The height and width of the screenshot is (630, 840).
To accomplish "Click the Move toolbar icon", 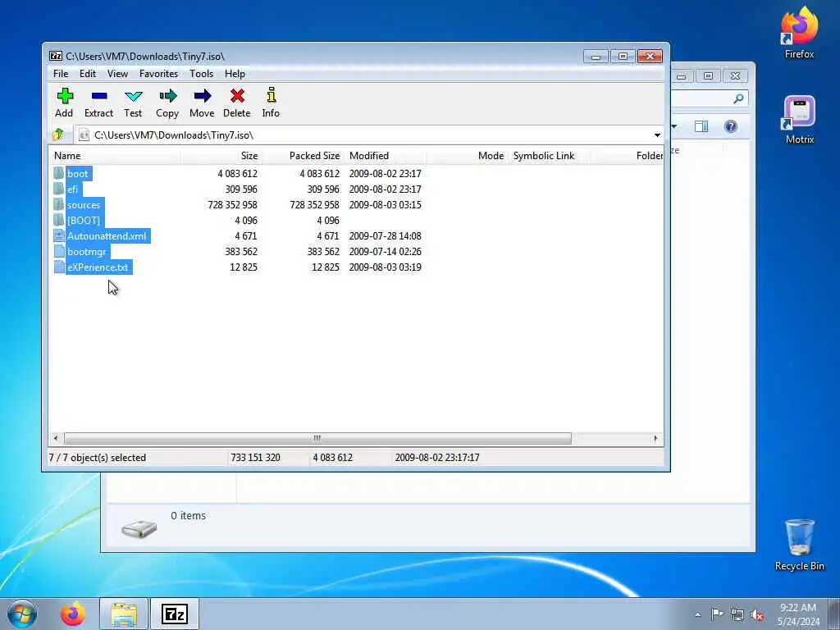I will pos(202,97).
